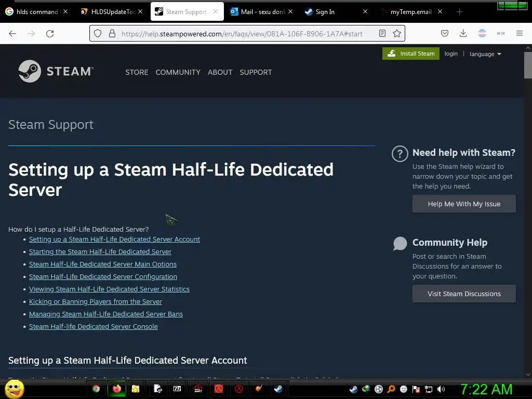Click the scrollbar down arrow
Viewport: 532px width, 399px height.
(x=528, y=375)
